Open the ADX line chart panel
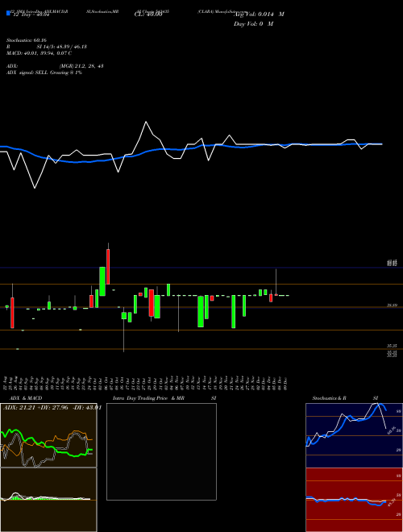Screen dimensions: 403x532 [48, 435]
